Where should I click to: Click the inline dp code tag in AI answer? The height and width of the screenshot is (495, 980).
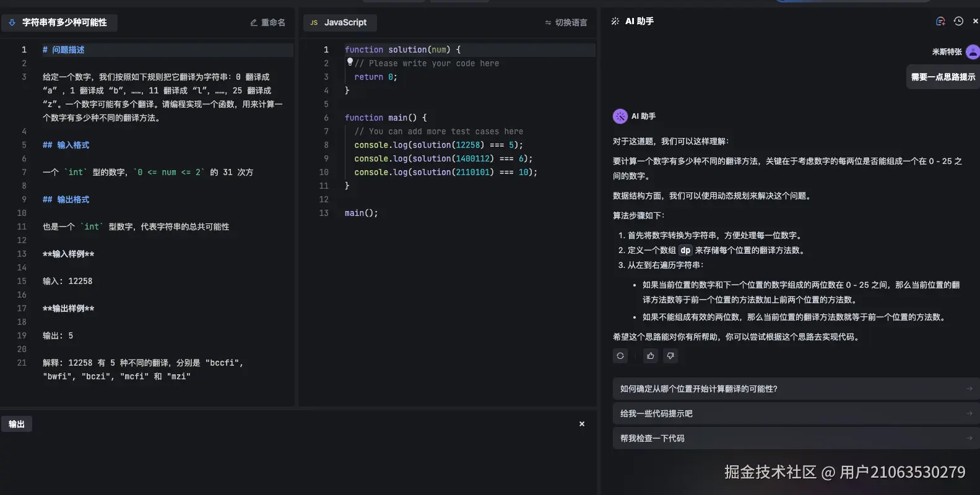pyautogui.click(x=685, y=250)
